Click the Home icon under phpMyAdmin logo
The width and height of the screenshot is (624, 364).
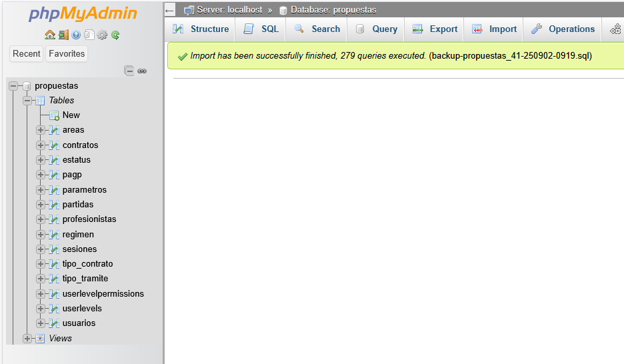pos(50,35)
